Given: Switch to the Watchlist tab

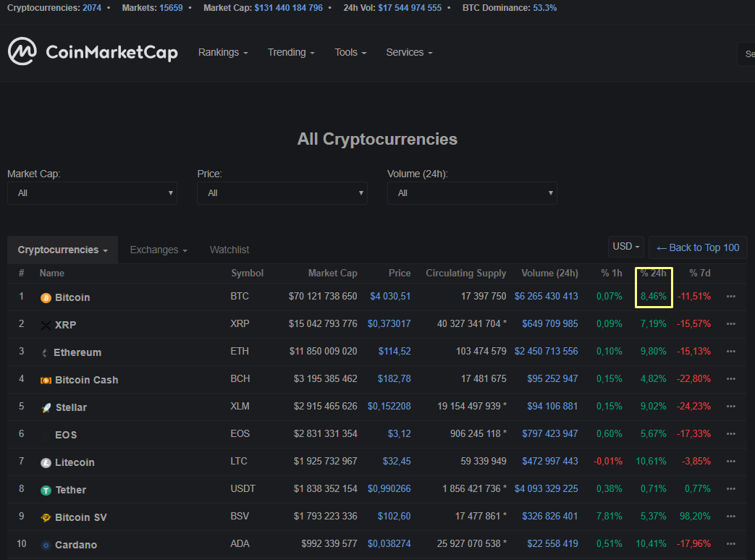Looking at the screenshot, I should (x=229, y=250).
